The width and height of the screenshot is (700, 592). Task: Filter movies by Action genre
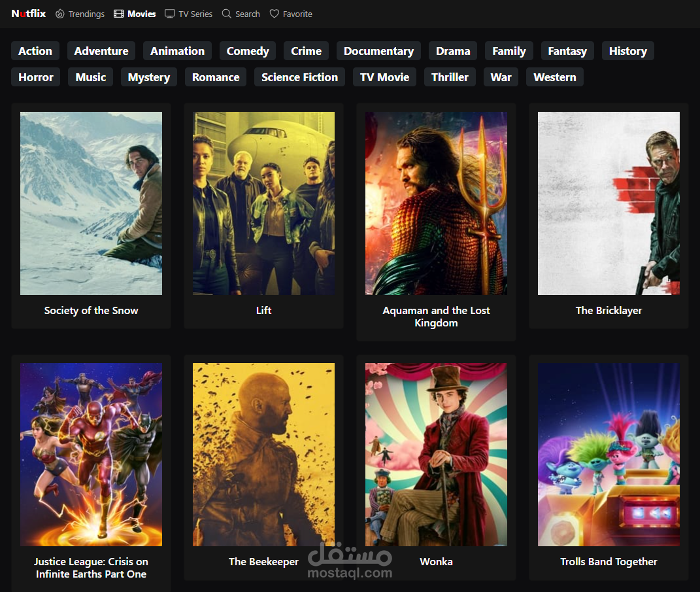point(35,51)
